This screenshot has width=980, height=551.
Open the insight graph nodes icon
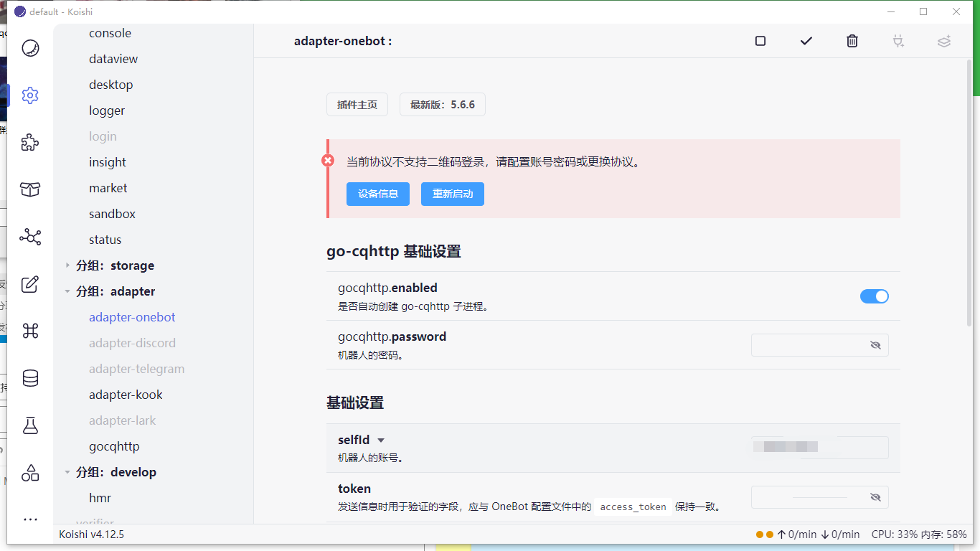click(30, 237)
